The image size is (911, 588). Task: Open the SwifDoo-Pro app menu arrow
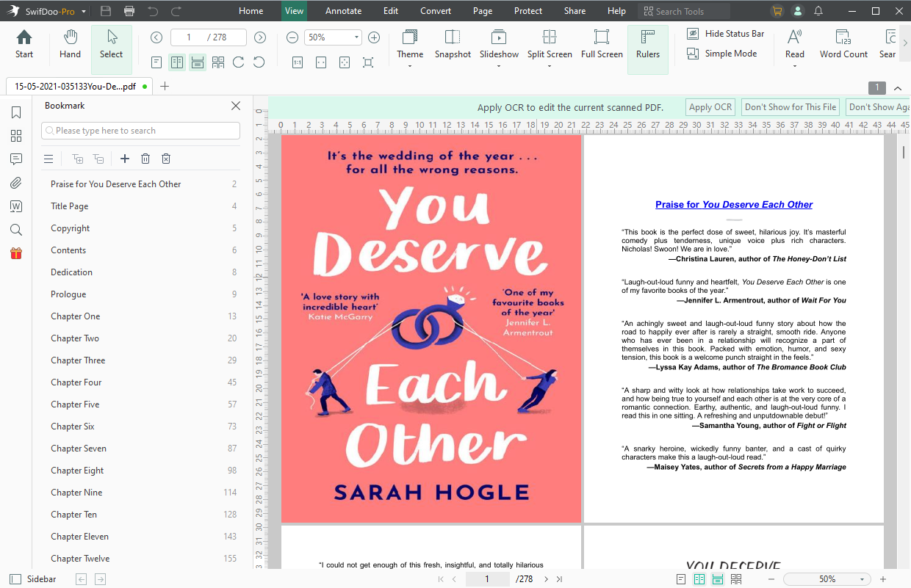tap(84, 12)
